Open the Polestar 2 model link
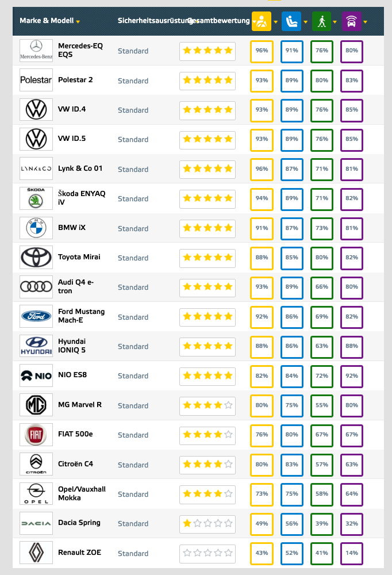 click(x=75, y=80)
